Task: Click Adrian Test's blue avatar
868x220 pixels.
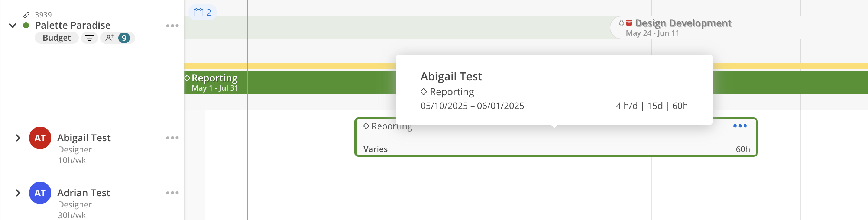Action: tap(40, 193)
